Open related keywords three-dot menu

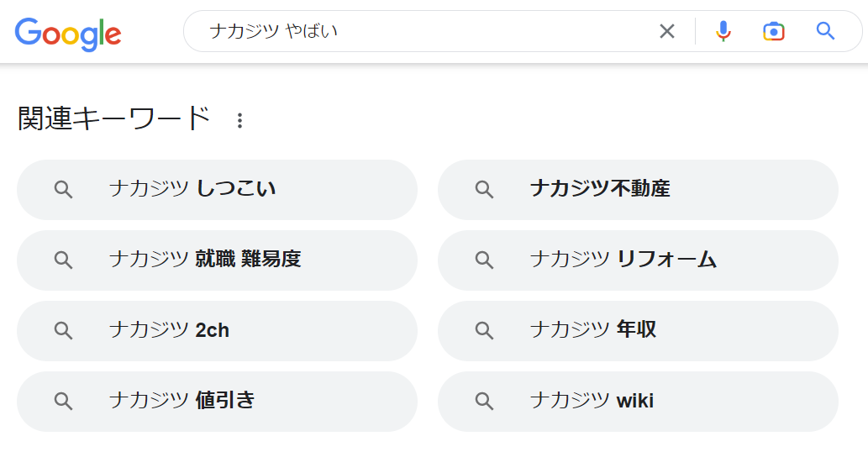pyautogui.click(x=239, y=120)
